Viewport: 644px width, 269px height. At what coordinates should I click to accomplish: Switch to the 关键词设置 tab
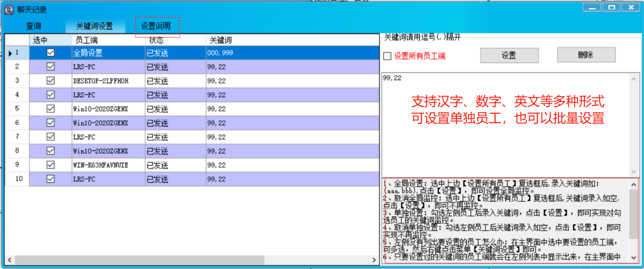[94, 26]
